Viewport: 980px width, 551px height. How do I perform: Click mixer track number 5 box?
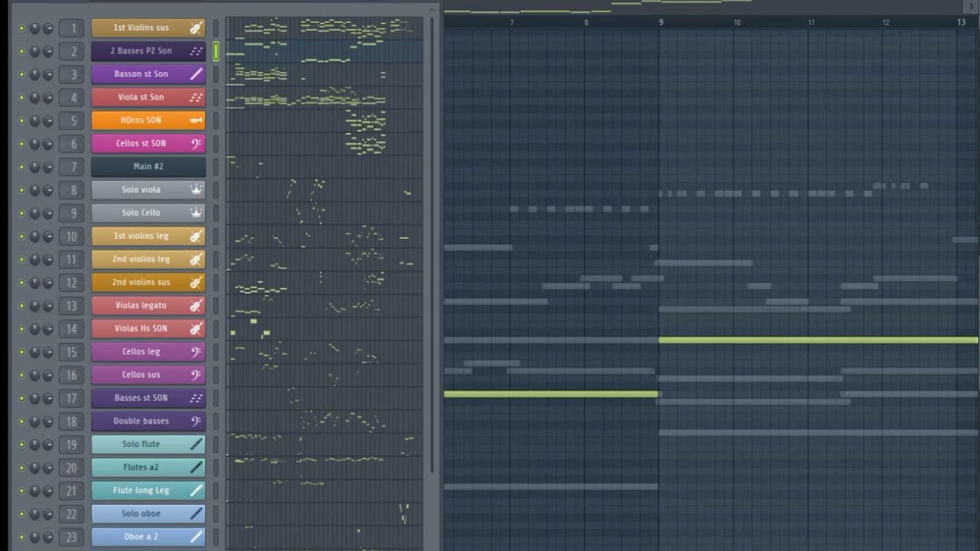click(x=71, y=121)
